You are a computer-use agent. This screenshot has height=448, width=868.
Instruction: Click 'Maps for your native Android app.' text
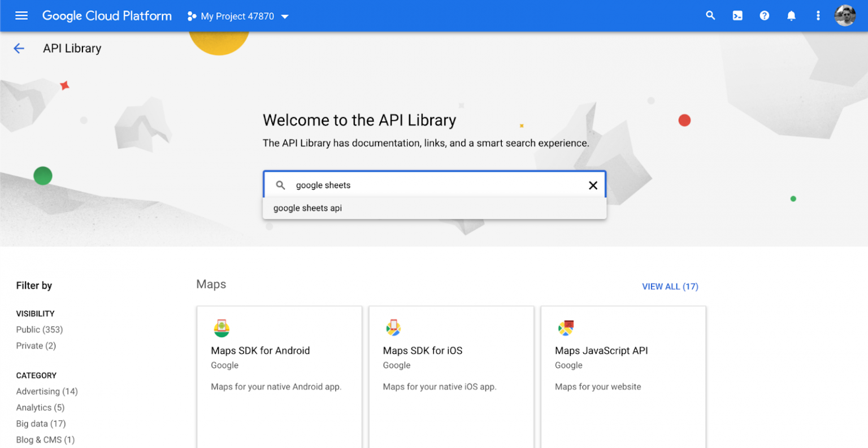276,387
